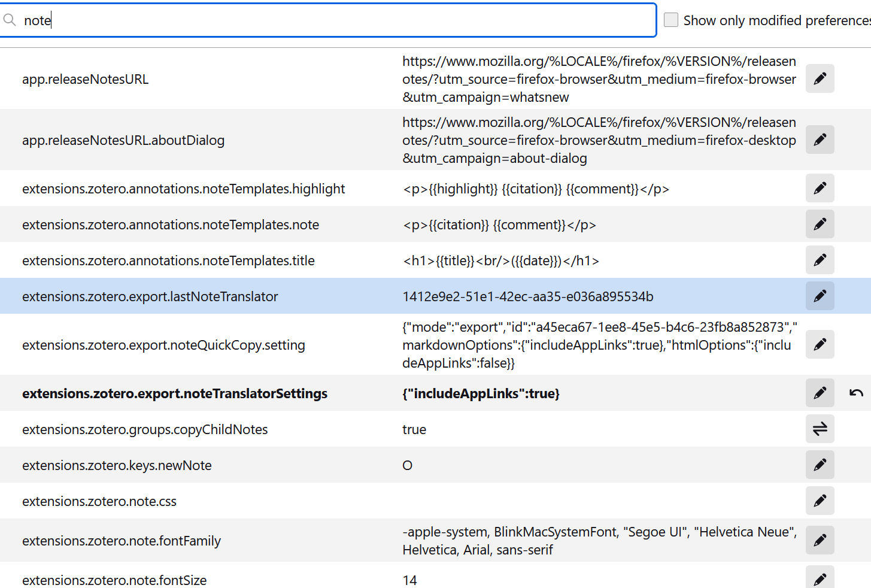
Task: Select extensions.zotero.keys.newNote name
Action: 117,465
